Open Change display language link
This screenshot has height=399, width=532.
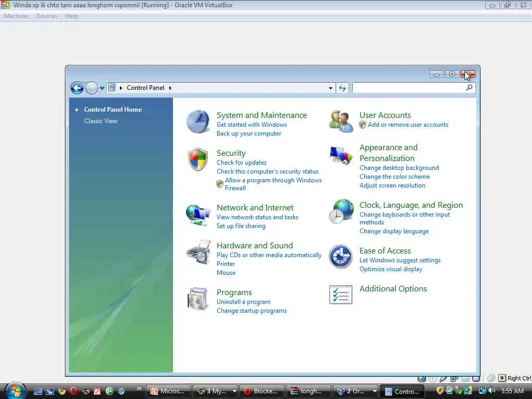click(x=394, y=231)
